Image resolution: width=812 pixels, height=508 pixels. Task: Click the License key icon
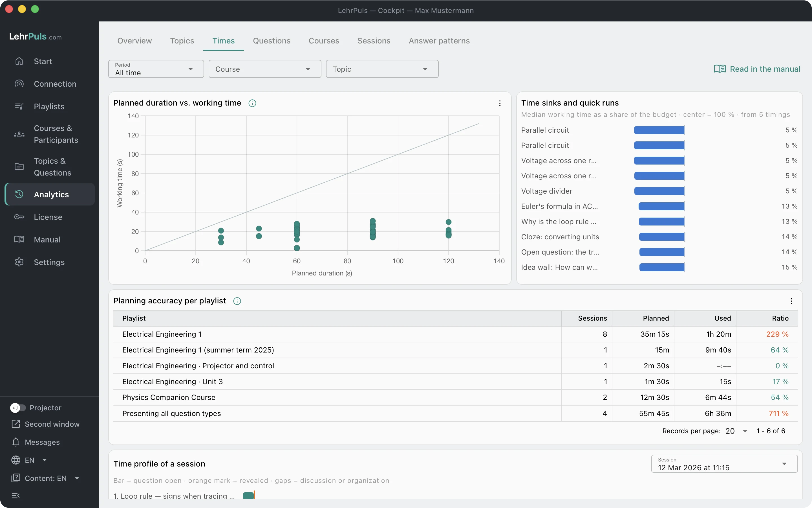tap(19, 217)
